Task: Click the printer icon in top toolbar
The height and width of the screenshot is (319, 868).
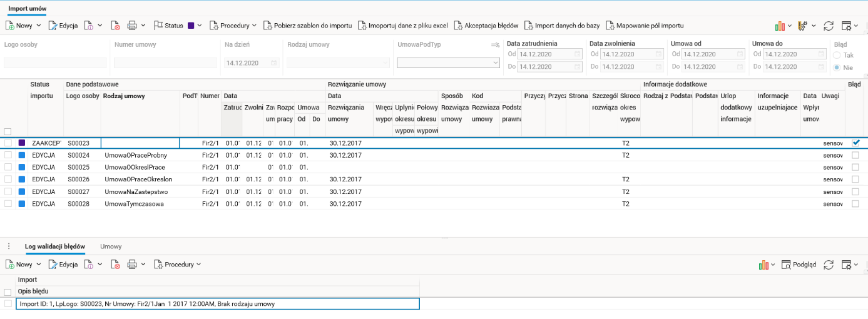Action: coord(132,26)
